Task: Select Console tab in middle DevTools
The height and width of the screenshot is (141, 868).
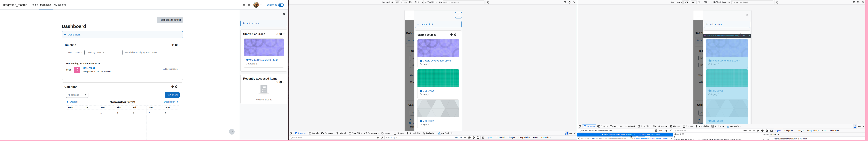Action: coord(314,134)
